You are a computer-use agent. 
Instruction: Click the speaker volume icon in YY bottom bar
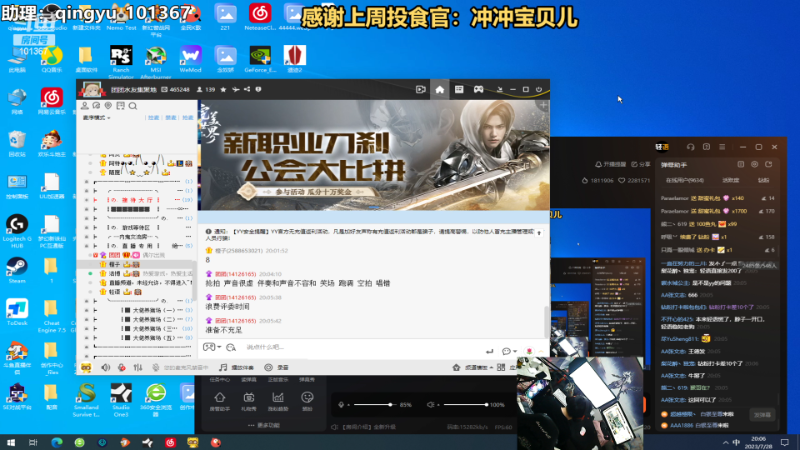click(106, 367)
